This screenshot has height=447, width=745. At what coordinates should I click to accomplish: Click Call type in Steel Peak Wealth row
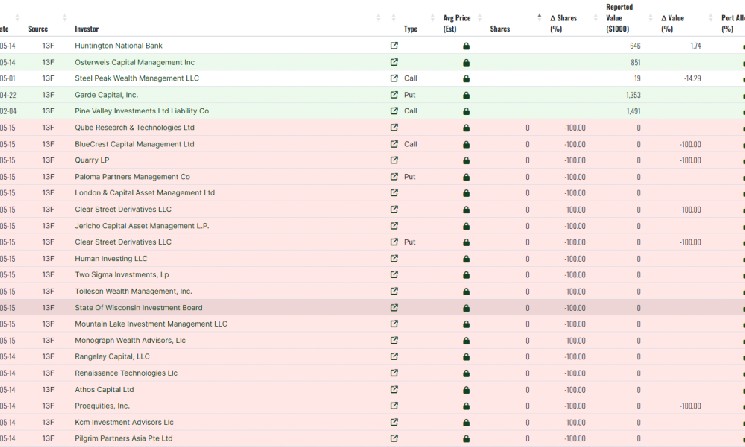point(411,78)
